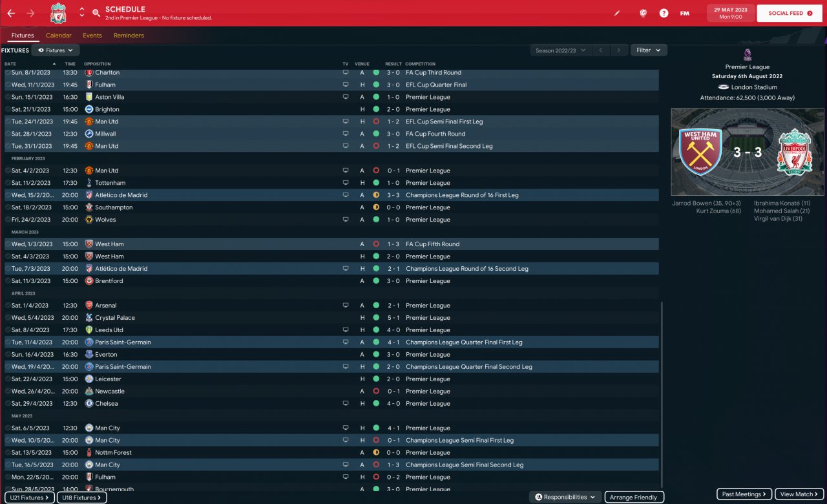The height and width of the screenshot is (504, 827).
Task: Click the pencil edit icon
Action: 617,13
